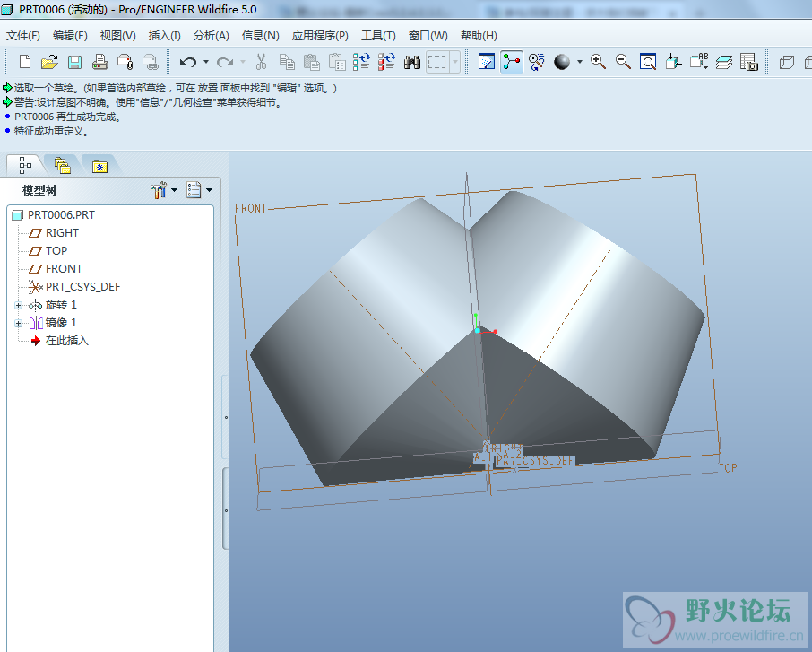
Task: Open the 编辑(E) menu
Action: click(x=70, y=36)
